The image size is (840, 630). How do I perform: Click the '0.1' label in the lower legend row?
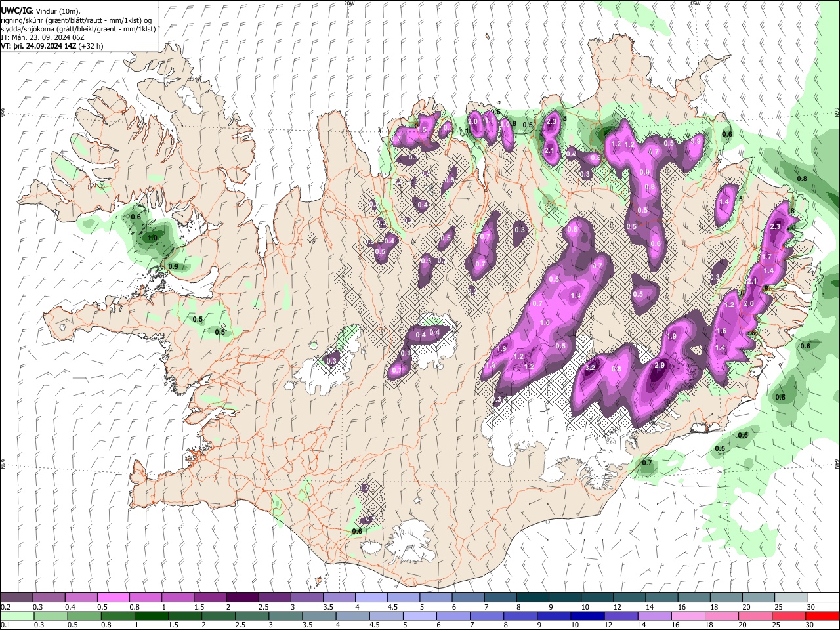coord(5,625)
